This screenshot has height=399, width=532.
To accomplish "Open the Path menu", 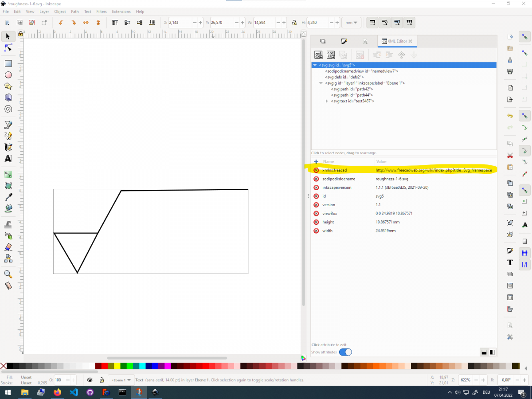I will (x=74, y=12).
